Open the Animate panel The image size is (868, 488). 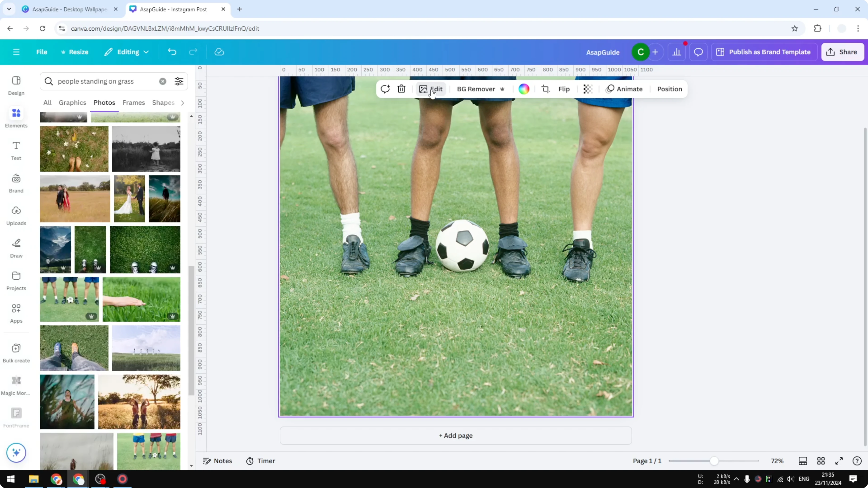click(x=625, y=89)
